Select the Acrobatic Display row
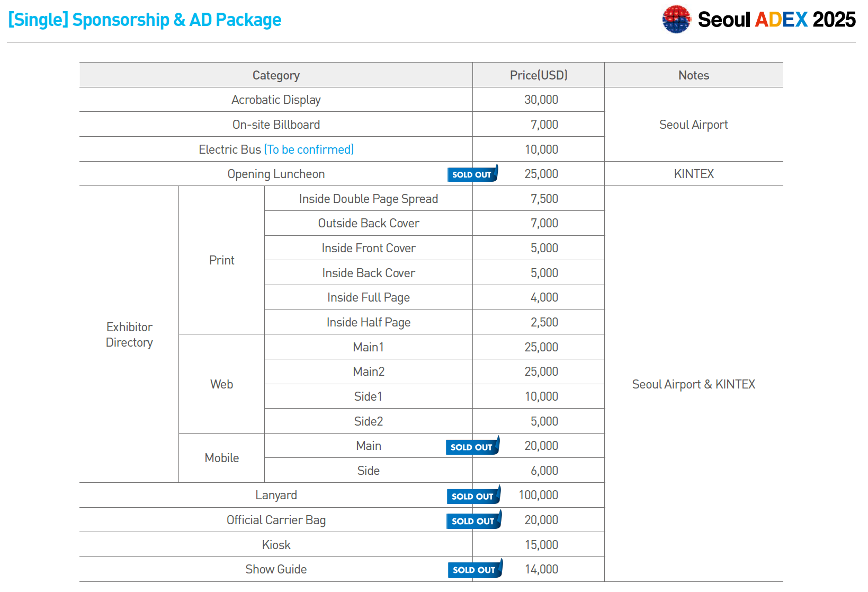This screenshot has width=868, height=592. click(x=275, y=100)
